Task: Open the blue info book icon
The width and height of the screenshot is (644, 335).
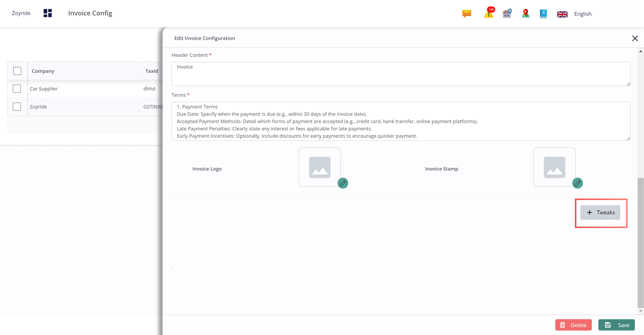Action: tap(543, 14)
